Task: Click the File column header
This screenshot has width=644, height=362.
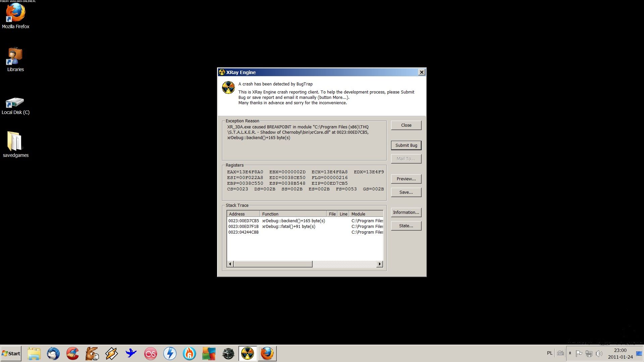Action: click(332, 214)
